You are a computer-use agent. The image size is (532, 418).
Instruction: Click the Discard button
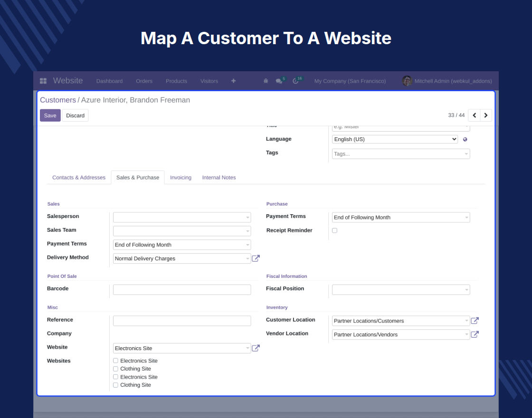[76, 115]
